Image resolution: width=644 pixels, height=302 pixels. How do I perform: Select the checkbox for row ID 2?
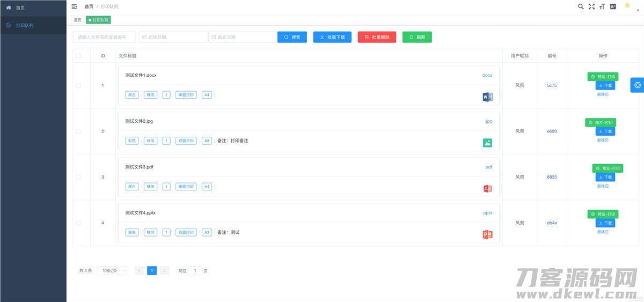78,131
